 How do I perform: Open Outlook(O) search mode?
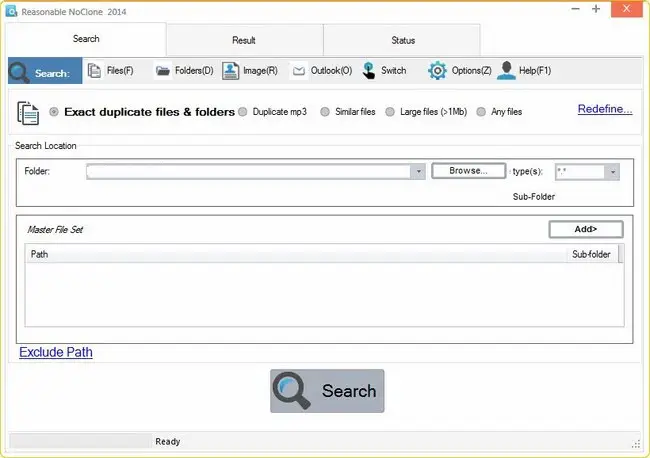point(331,71)
